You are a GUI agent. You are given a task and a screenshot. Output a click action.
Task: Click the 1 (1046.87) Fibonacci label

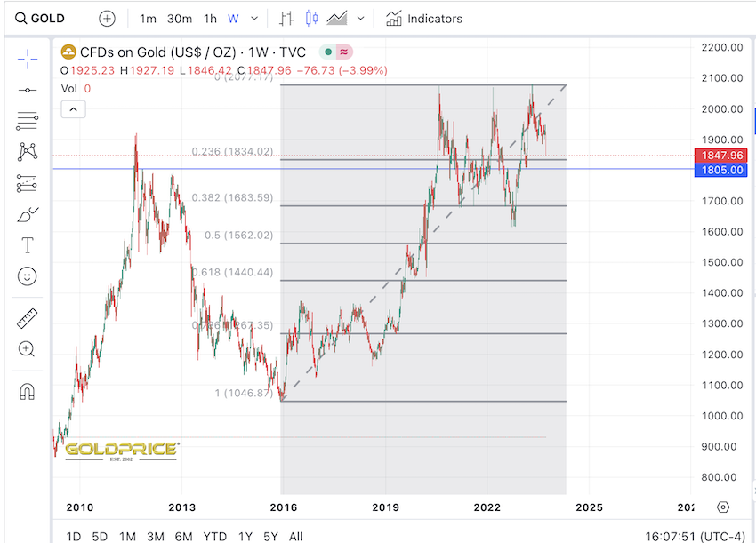pyautogui.click(x=244, y=393)
